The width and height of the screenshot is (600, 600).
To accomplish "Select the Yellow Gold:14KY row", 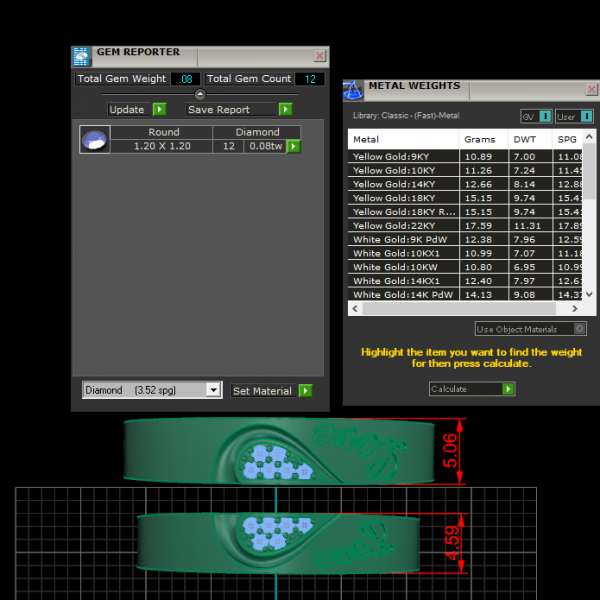I will (402, 184).
